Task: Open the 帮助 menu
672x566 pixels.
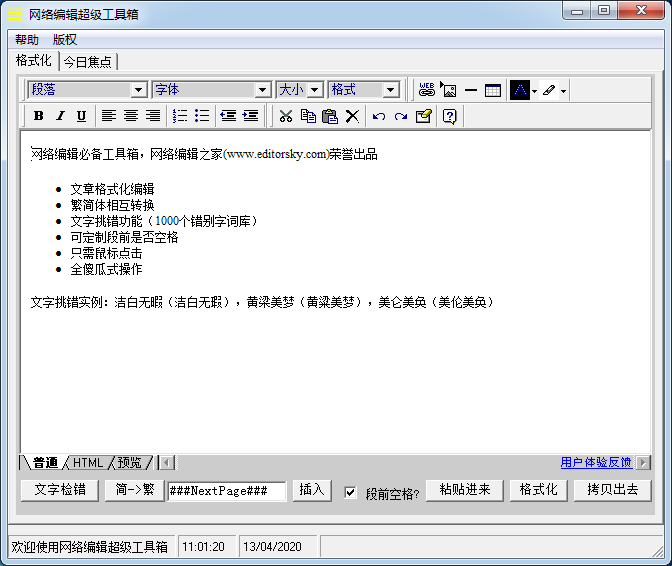Action: (27, 40)
